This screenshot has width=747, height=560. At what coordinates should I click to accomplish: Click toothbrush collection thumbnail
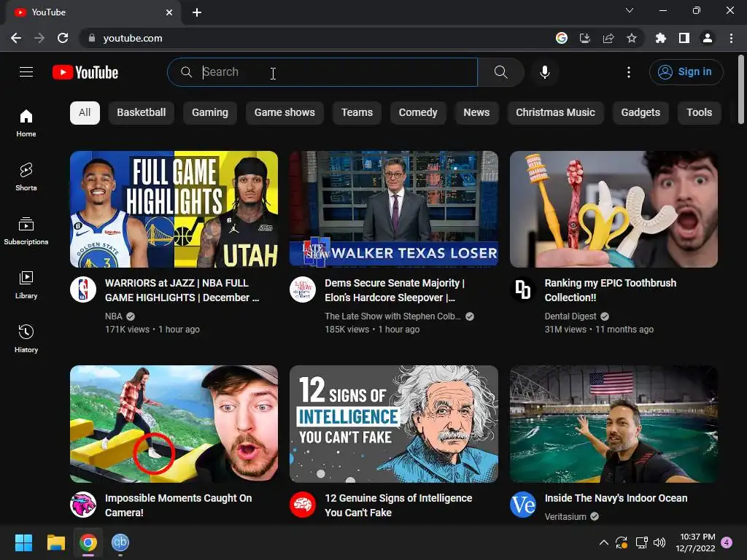(614, 209)
